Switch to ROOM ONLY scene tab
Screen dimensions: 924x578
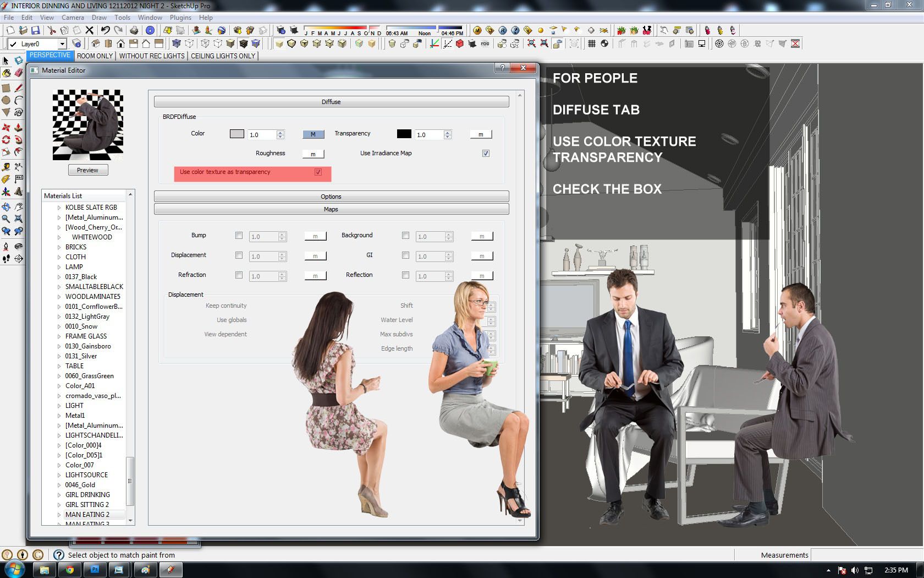point(95,56)
